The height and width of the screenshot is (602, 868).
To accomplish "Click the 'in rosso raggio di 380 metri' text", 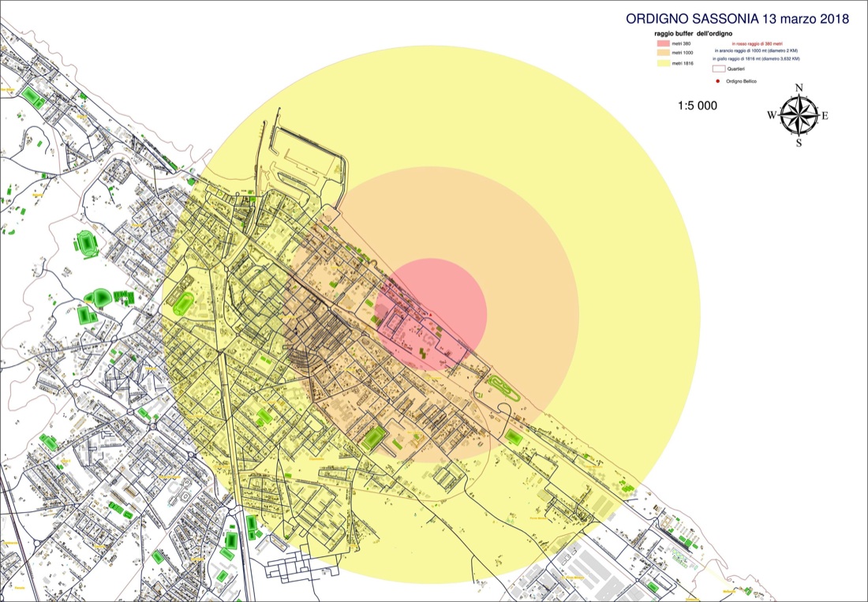I will (757, 43).
